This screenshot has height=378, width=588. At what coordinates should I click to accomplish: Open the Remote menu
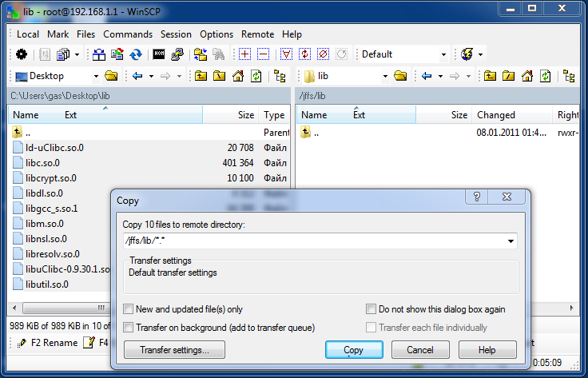(x=257, y=34)
